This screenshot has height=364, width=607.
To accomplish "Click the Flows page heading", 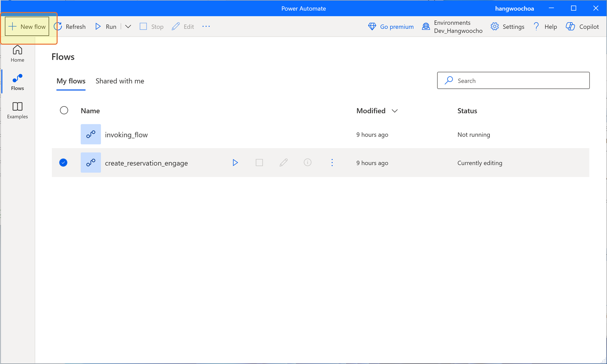I will click(x=63, y=57).
